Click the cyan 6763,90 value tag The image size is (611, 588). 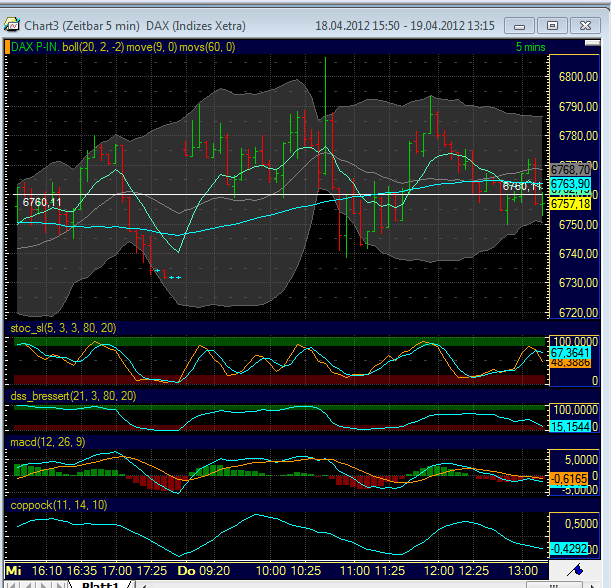570,184
